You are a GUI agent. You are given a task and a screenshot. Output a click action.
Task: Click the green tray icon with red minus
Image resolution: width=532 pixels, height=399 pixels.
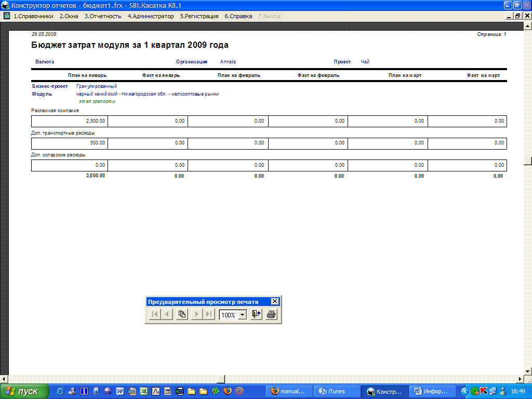475,391
